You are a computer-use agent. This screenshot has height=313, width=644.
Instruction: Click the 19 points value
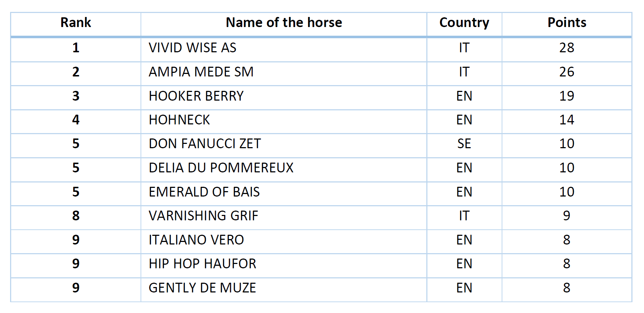[567, 96]
